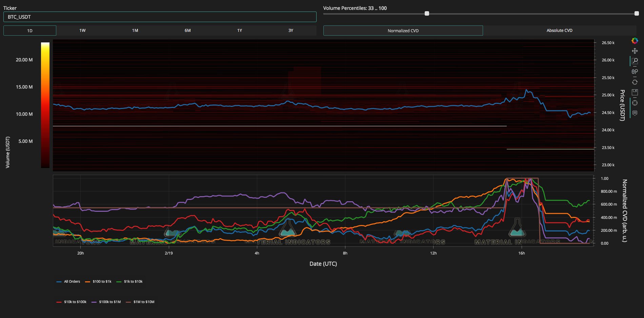This screenshot has height=318, width=644.
Task: Toggle $100 to $1k legend series
Action: point(98,281)
